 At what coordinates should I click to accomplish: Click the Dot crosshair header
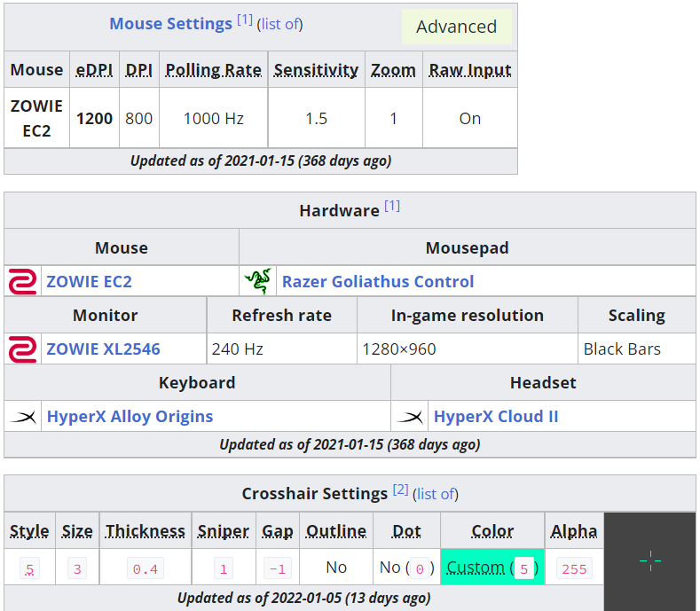(406, 531)
